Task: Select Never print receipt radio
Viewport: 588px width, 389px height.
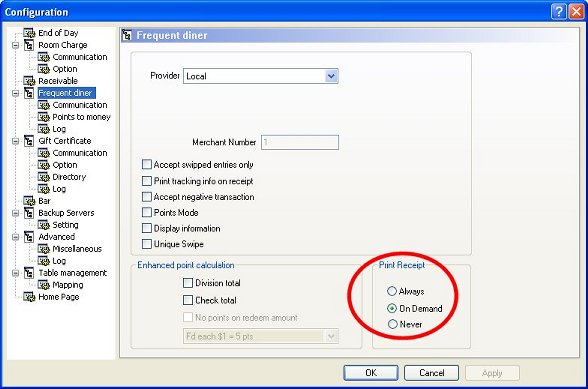Action: point(393,324)
